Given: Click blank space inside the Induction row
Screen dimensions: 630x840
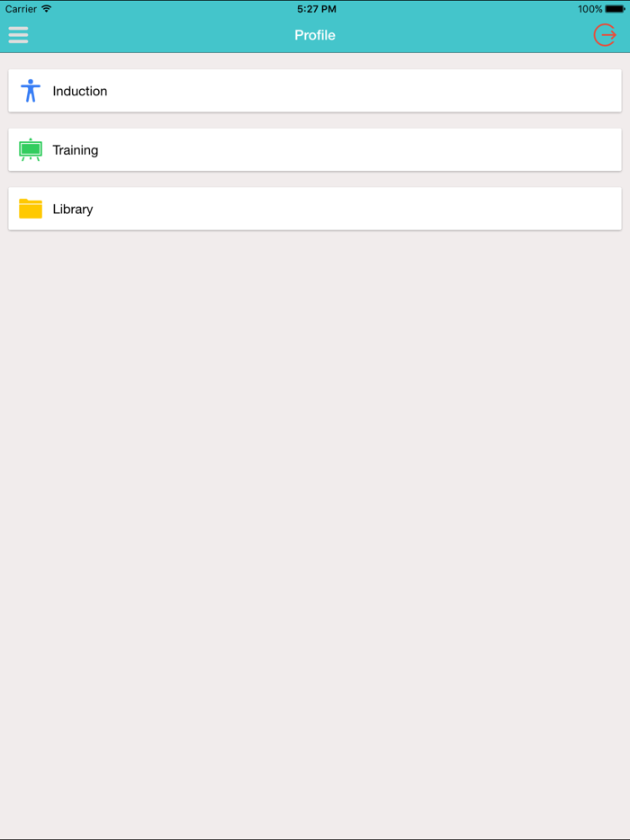Looking at the screenshot, I should [360, 91].
